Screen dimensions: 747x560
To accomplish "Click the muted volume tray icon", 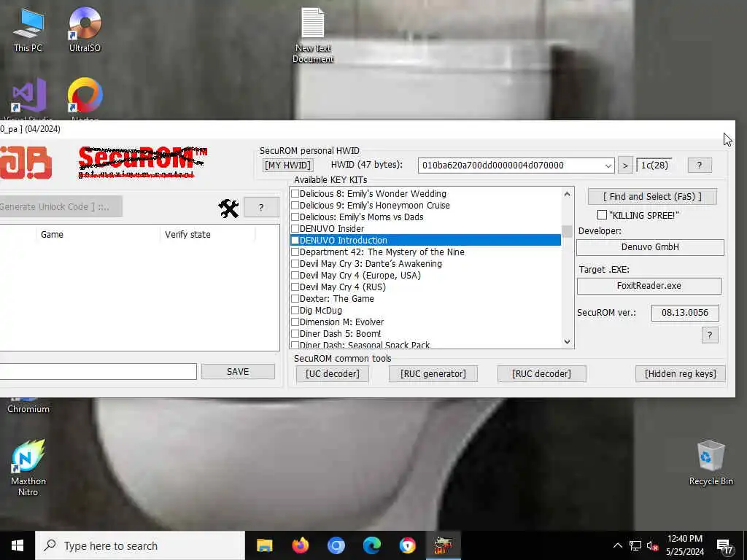I will pos(652,546).
